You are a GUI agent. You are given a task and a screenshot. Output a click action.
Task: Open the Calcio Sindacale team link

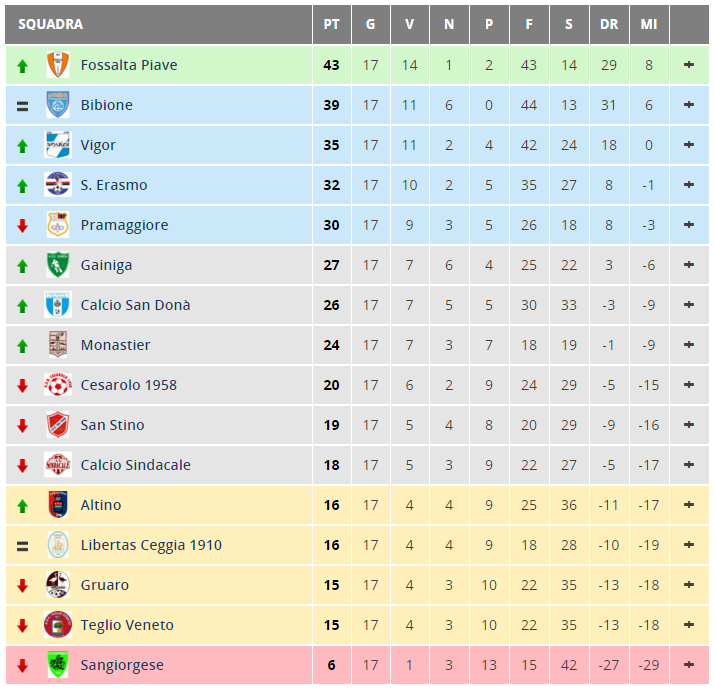135,465
